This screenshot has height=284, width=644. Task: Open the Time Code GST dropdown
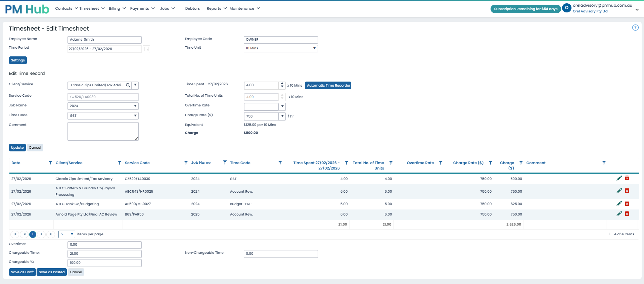(x=103, y=116)
